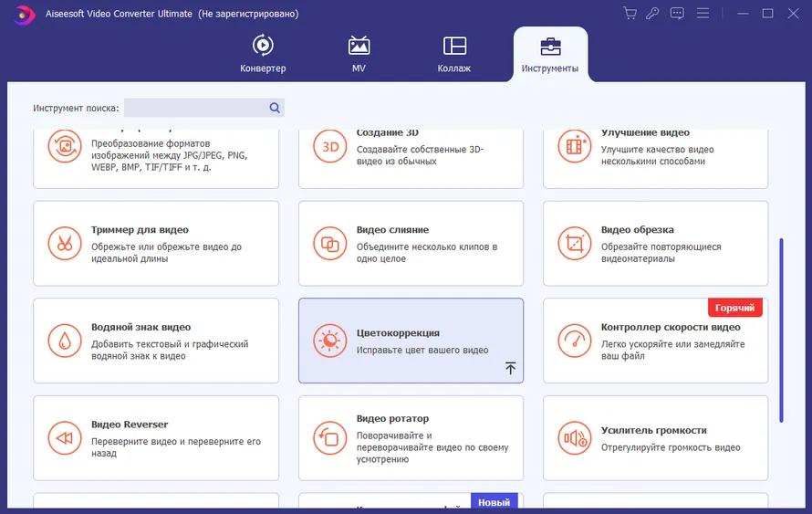Open Видео ротатор tool
Viewport: 812px width, 514px height.
click(x=411, y=438)
